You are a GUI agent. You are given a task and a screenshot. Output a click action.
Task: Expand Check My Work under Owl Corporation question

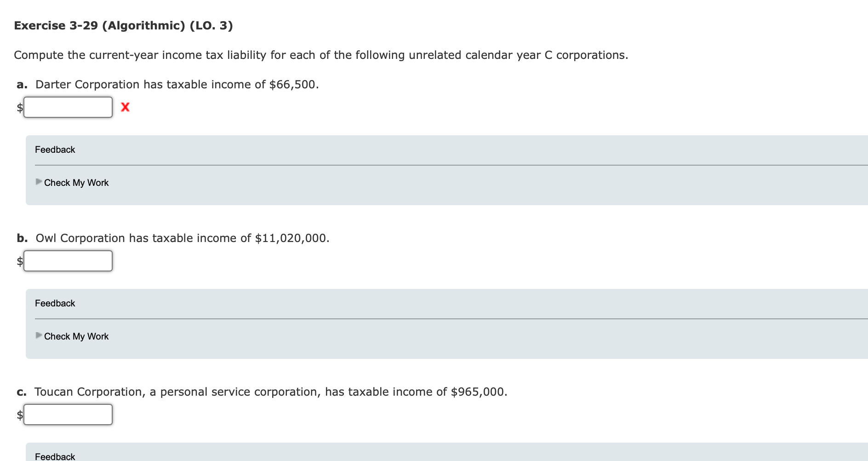76,336
